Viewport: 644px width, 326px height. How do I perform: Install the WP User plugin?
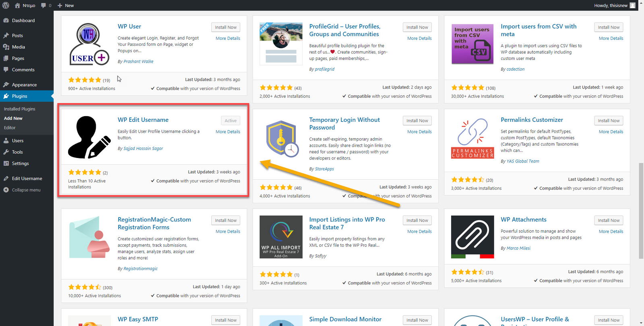226,27
